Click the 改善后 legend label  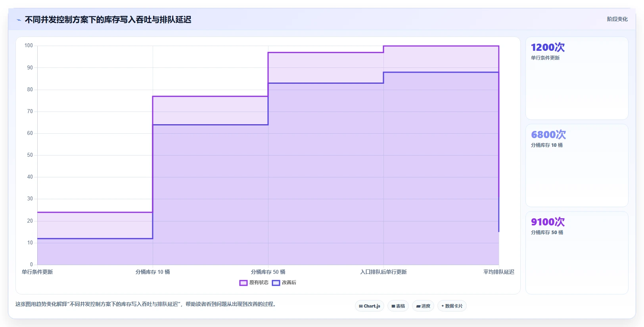point(289,283)
